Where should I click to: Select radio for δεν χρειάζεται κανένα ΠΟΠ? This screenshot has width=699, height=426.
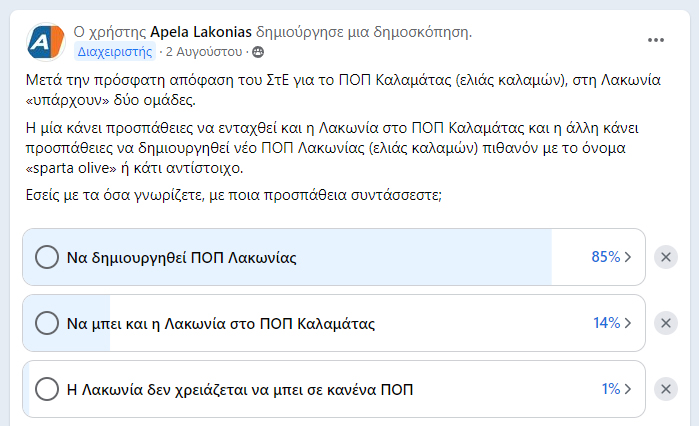pyautogui.click(x=47, y=389)
